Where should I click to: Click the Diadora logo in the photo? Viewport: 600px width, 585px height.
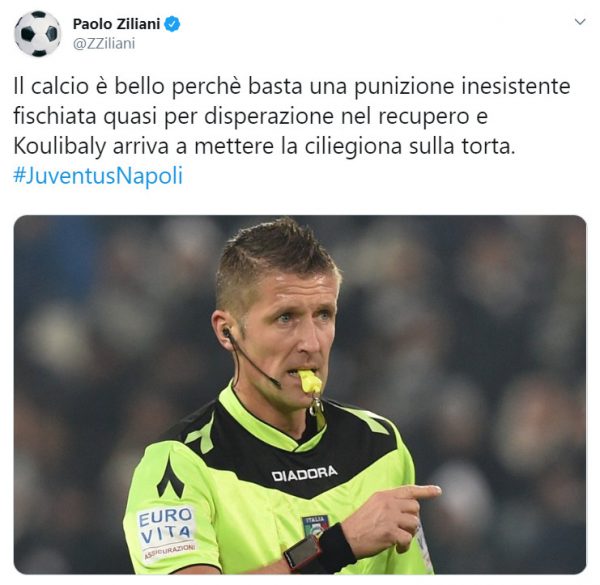click(x=305, y=474)
